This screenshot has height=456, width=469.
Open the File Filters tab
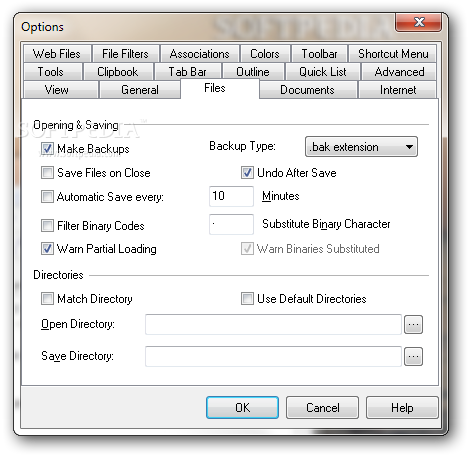click(x=125, y=54)
